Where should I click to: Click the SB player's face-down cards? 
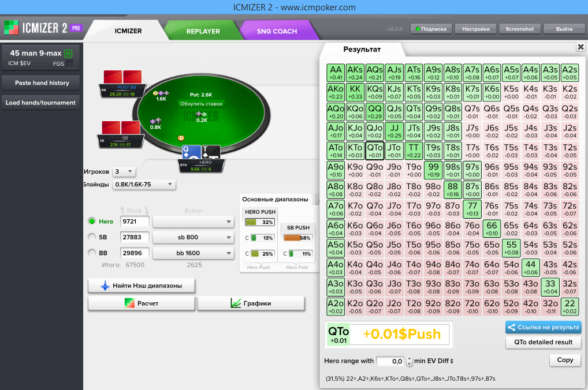121,127
